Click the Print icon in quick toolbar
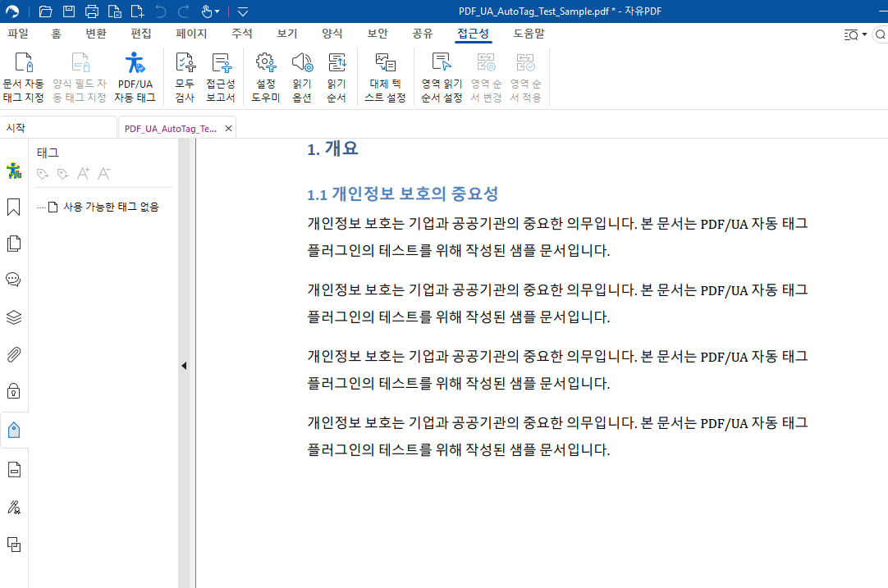888x588 pixels. pyautogui.click(x=91, y=11)
